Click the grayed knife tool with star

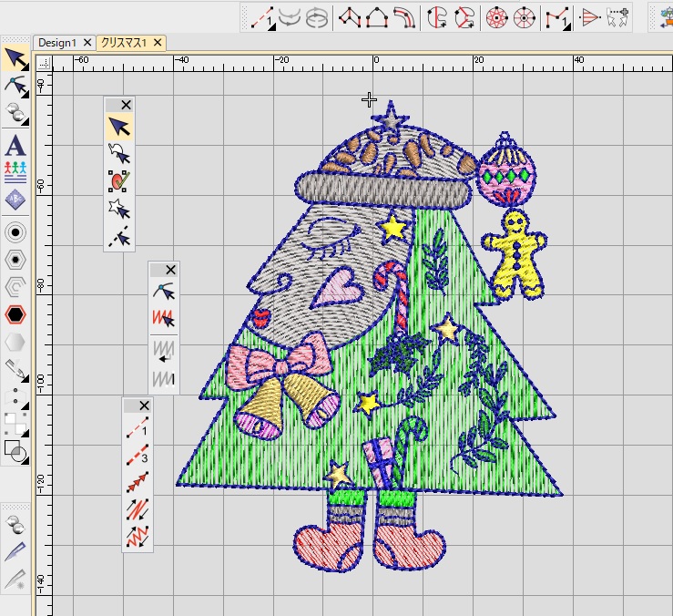pyautogui.click(x=15, y=579)
